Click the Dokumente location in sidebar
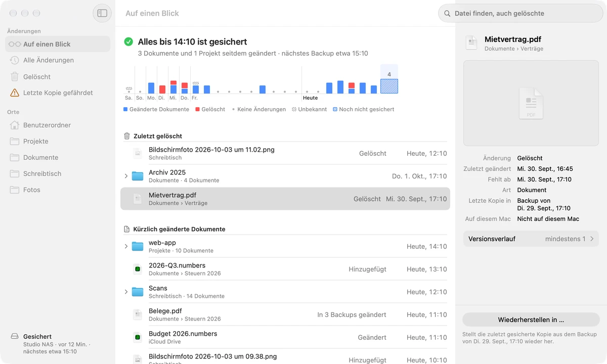Screen dimensions: 607x364 coord(58,157)
